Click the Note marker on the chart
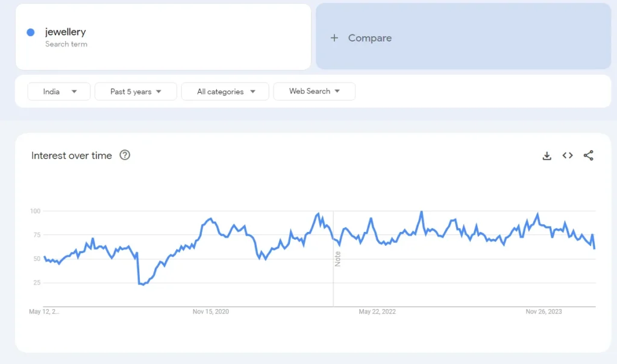 (x=337, y=259)
